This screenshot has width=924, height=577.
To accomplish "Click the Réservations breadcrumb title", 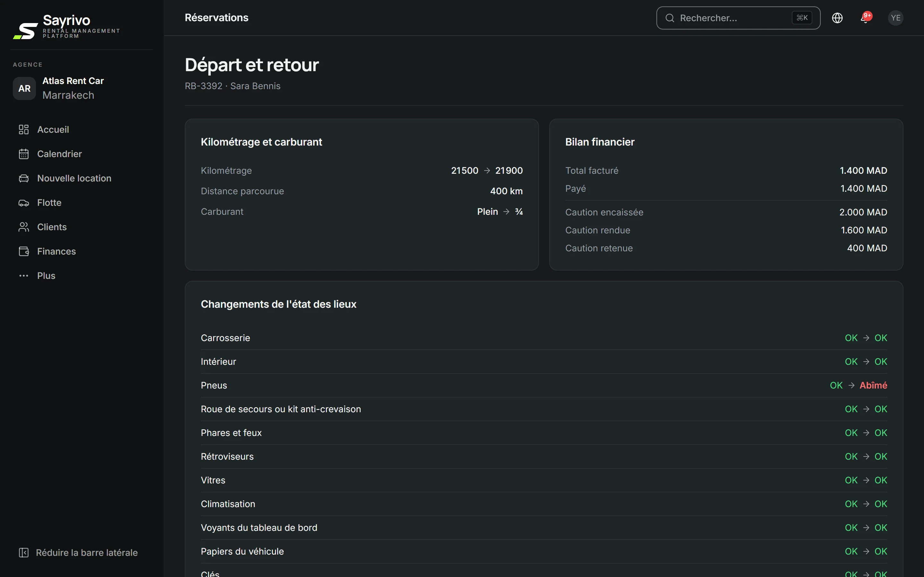I will click(x=217, y=18).
